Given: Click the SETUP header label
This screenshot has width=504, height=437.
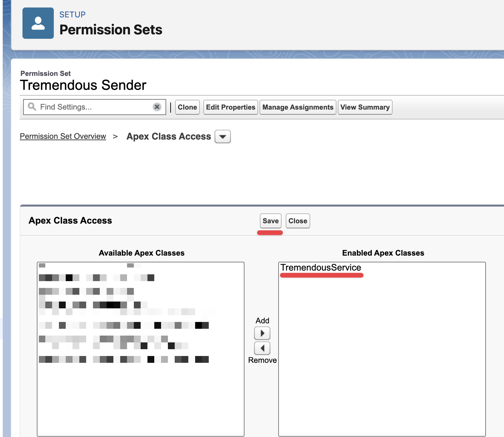Looking at the screenshot, I should (x=73, y=15).
